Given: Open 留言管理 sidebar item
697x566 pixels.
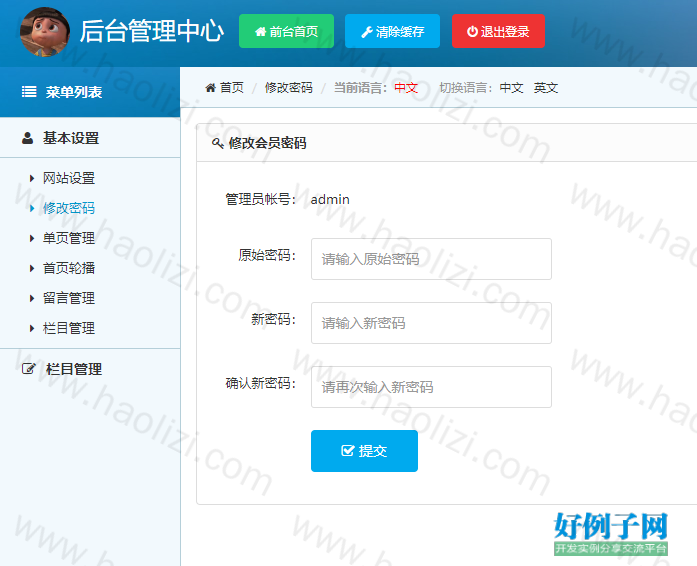Looking at the screenshot, I should click(x=69, y=298).
